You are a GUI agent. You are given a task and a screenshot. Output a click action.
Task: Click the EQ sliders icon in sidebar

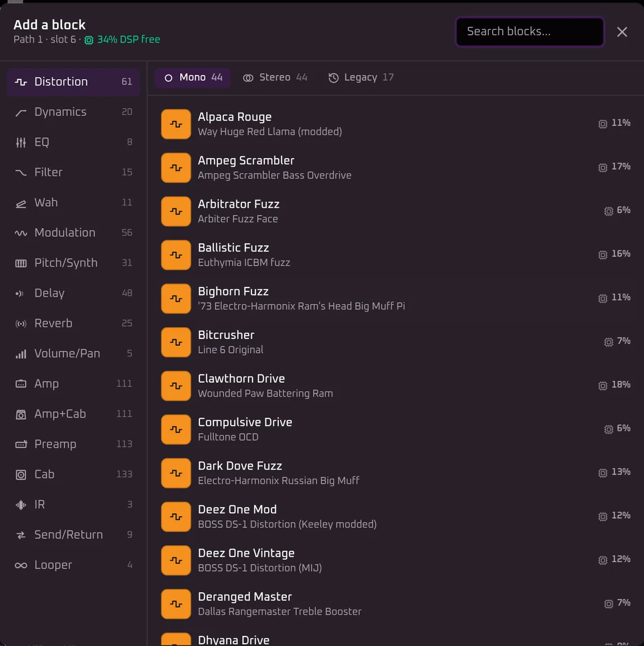pos(21,142)
